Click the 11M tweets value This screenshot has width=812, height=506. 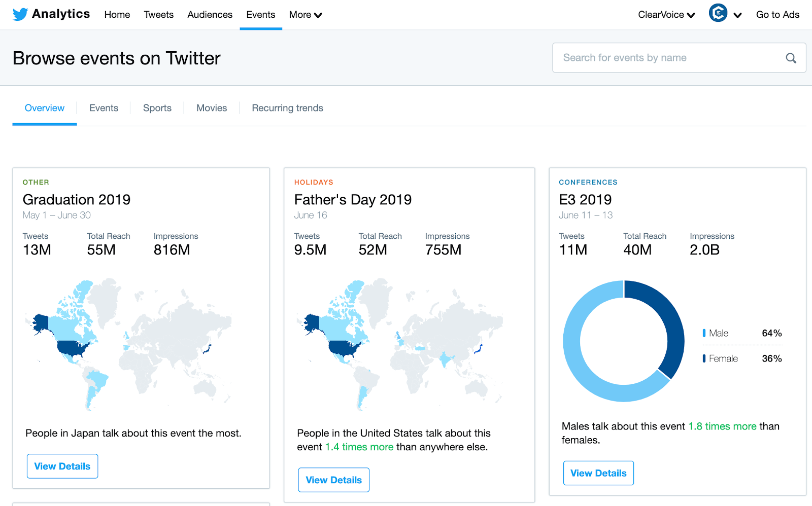tap(573, 250)
